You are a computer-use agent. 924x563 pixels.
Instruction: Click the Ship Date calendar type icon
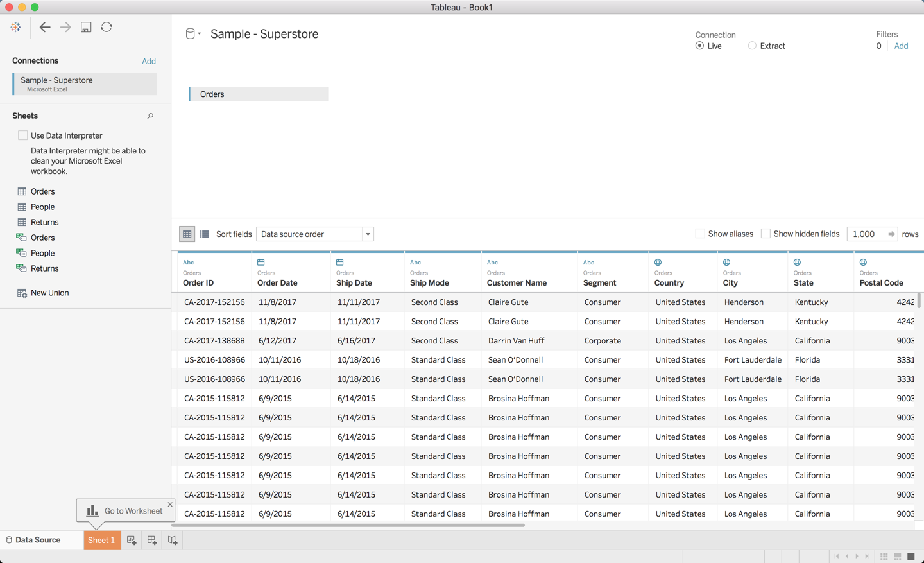coord(340,262)
